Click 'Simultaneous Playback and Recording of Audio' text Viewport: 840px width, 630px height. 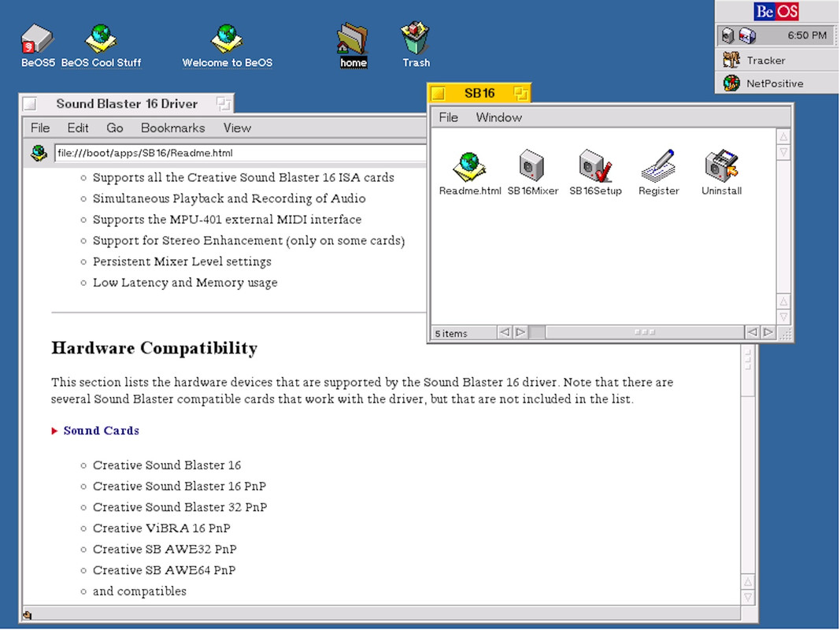pyautogui.click(x=229, y=198)
